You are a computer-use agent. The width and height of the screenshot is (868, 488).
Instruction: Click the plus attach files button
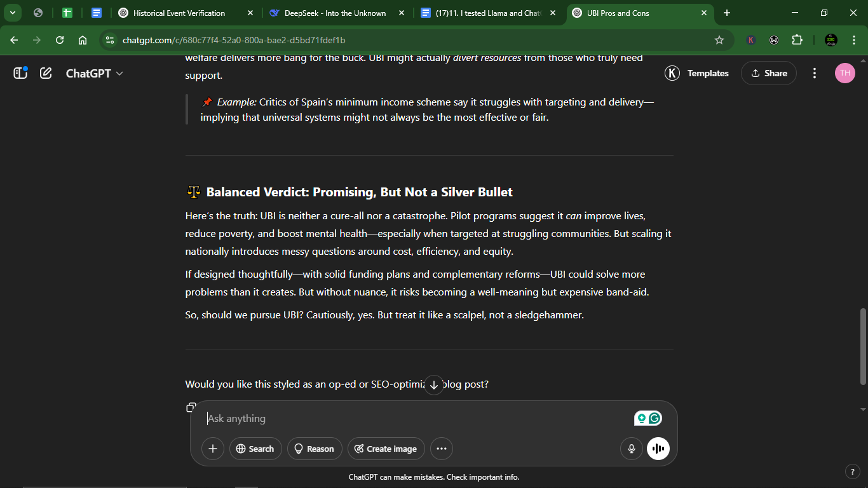point(213,449)
